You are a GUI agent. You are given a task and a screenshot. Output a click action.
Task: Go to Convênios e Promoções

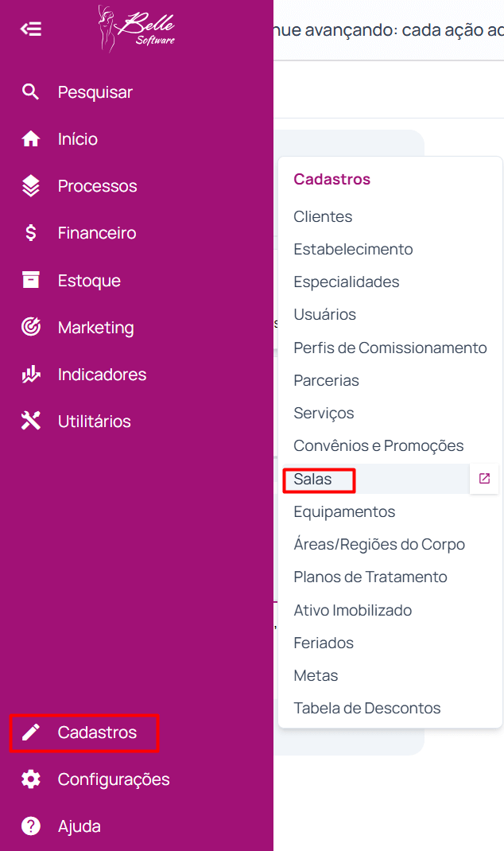click(x=378, y=446)
